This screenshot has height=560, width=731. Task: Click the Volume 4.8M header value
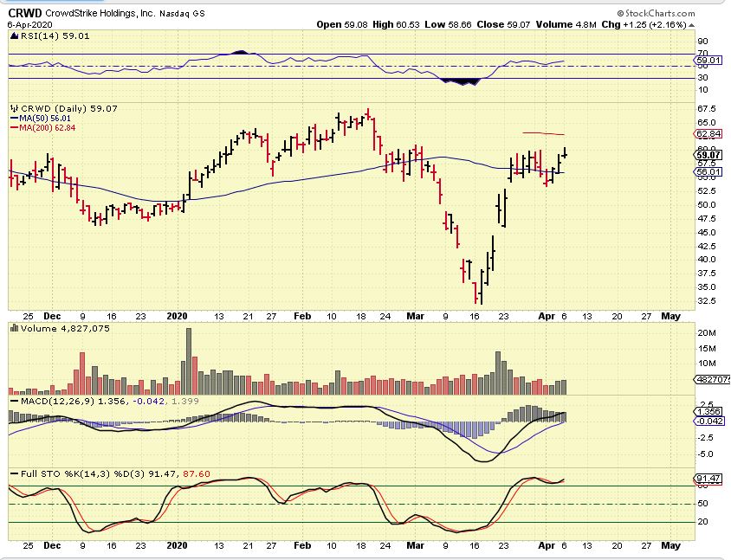[566, 25]
